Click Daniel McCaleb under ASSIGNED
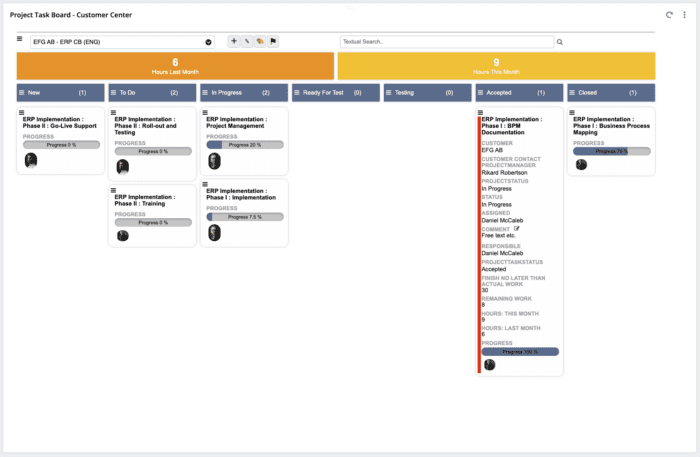The height and width of the screenshot is (457, 700). (x=502, y=220)
